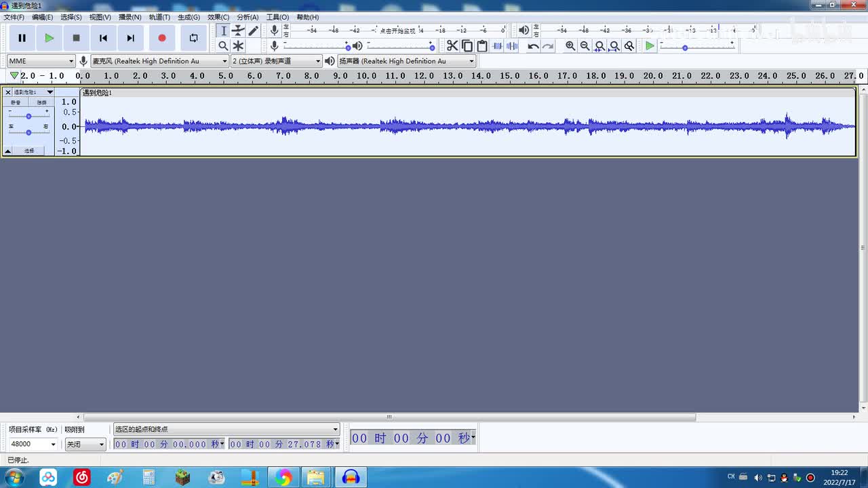
Task: Zoom in on the waveform
Action: (x=570, y=46)
